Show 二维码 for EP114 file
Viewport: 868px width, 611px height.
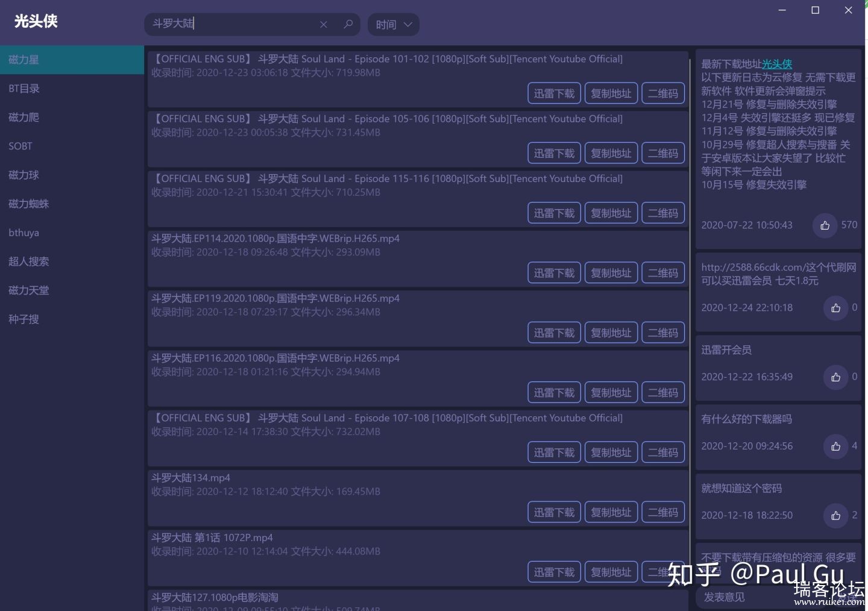coord(663,273)
